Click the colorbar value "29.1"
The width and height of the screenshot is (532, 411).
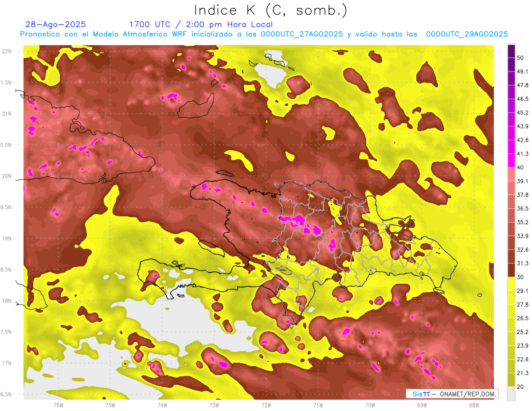coord(523,291)
